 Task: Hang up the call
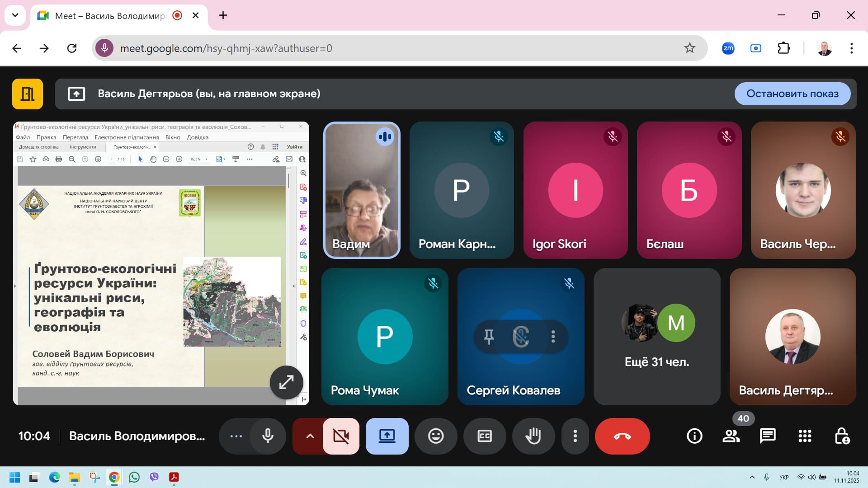[x=622, y=436]
